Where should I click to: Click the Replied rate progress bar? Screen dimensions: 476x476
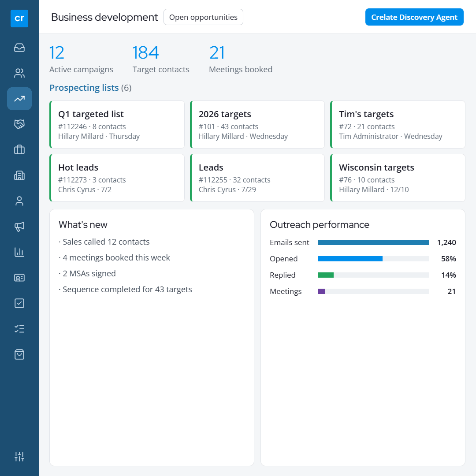[373, 275]
